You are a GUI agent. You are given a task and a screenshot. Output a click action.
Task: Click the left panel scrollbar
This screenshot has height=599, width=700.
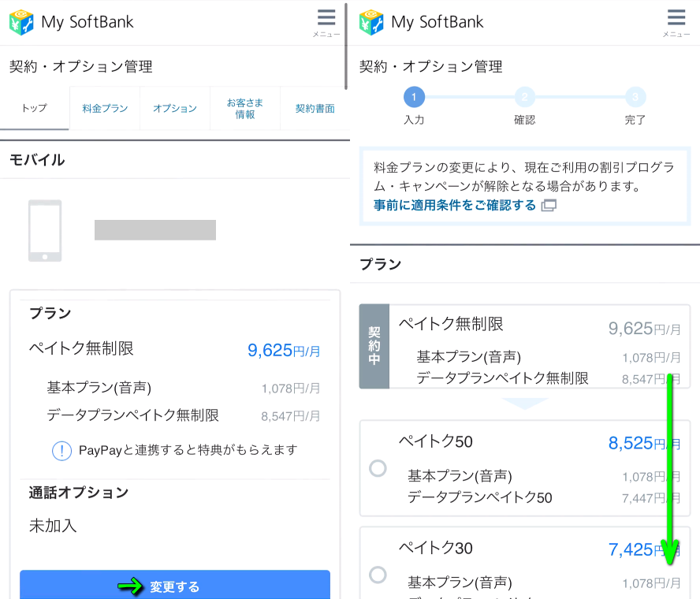[x=346, y=47]
